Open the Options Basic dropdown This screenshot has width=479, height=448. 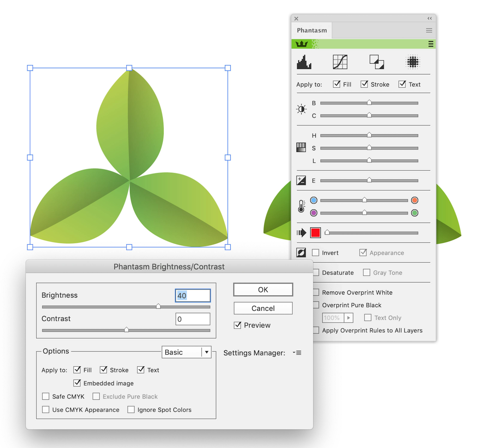[186, 352]
